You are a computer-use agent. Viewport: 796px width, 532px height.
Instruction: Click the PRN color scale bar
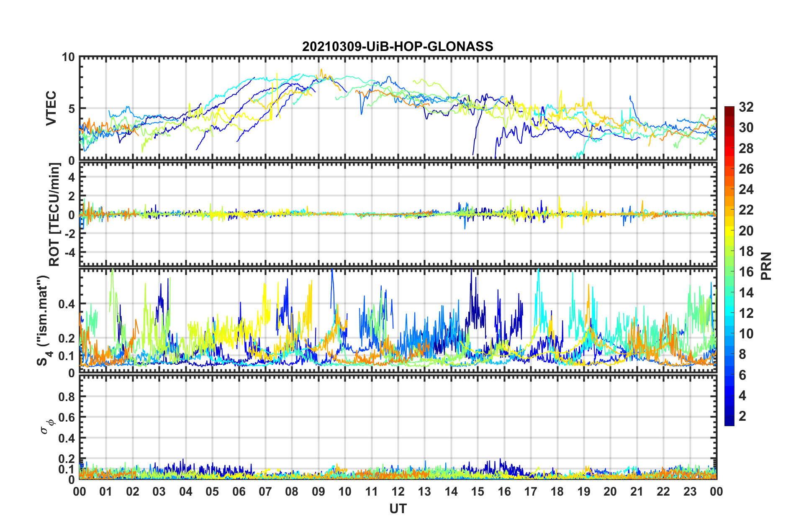point(729,266)
